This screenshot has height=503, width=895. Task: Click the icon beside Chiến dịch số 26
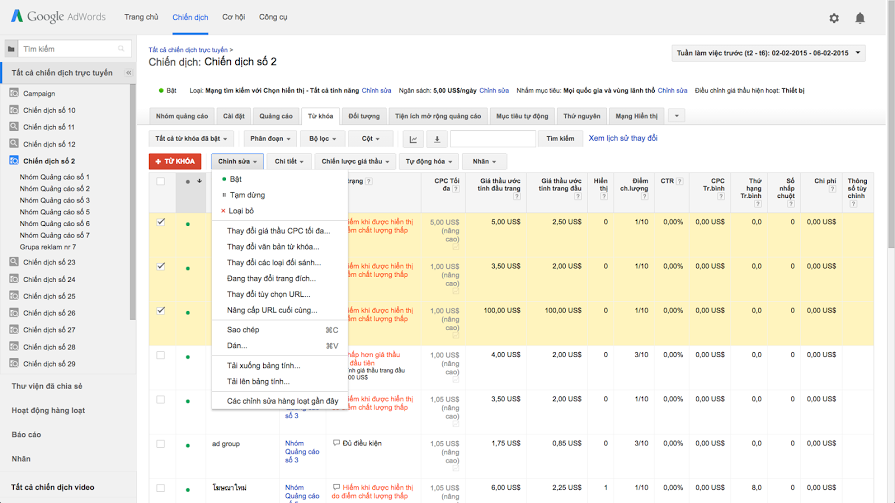pos(14,312)
